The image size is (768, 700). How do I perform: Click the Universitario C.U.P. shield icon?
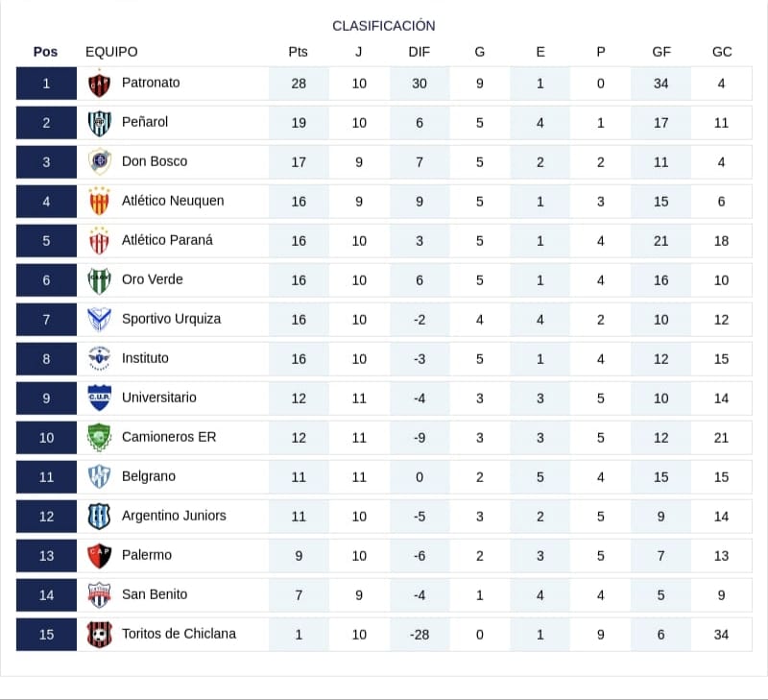(x=100, y=398)
